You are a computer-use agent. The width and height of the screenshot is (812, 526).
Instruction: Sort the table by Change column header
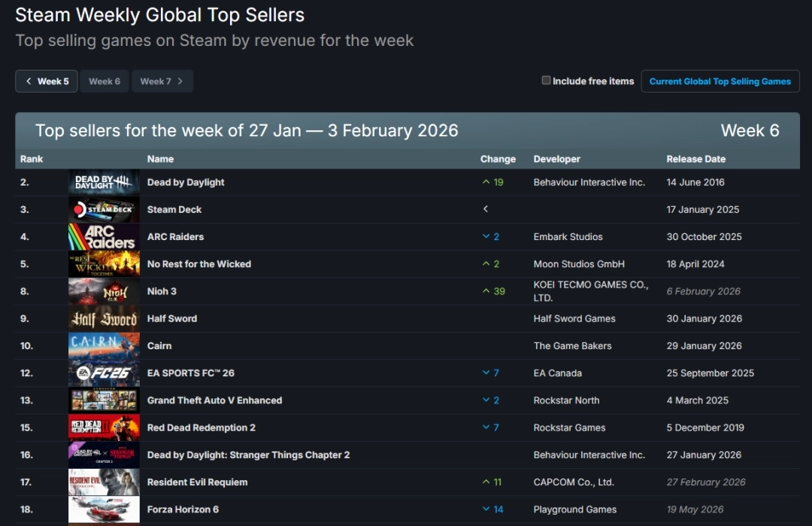[498, 159]
